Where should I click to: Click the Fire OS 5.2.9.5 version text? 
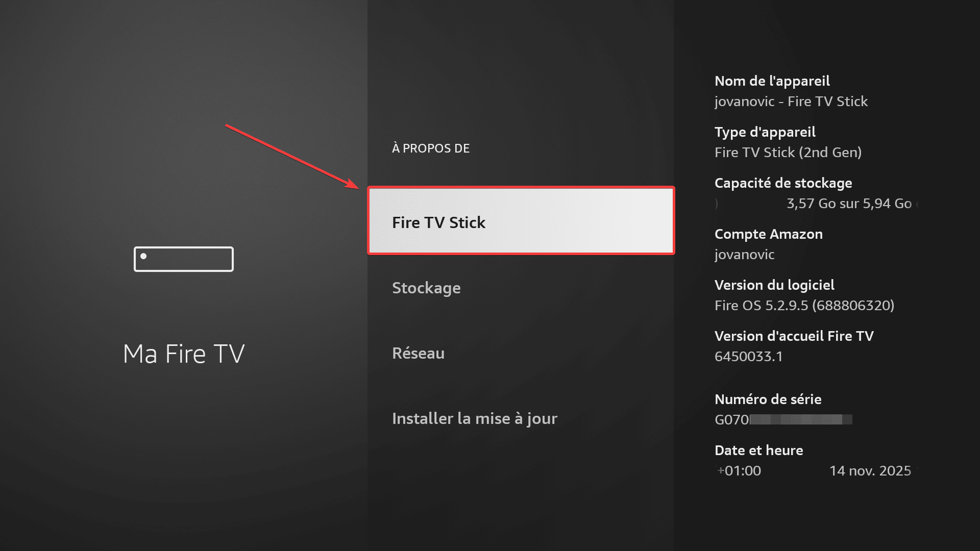click(x=805, y=306)
